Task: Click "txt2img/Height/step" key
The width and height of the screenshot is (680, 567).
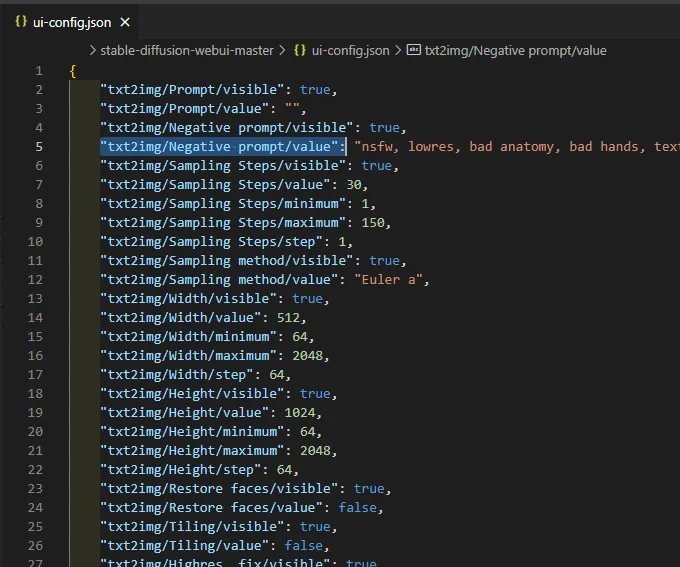Action: 180,470
